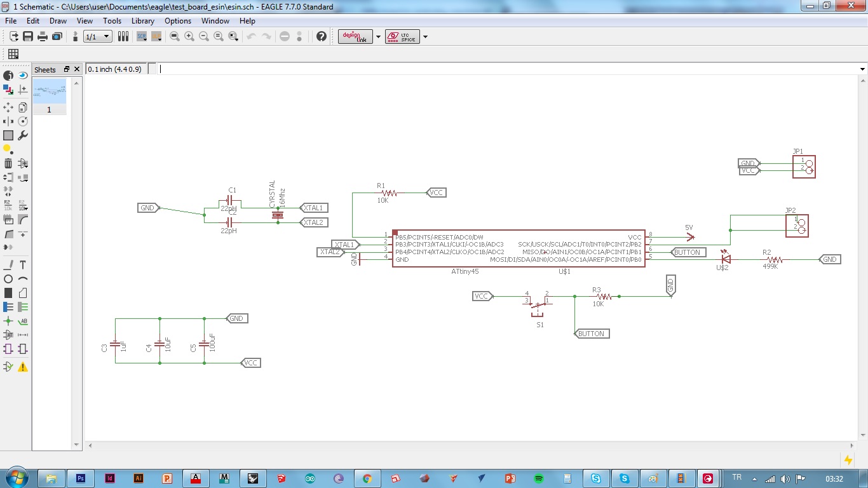Image resolution: width=868 pixels, height=488 pixels.
Task: Open the ULP dropdown
Action: point(156,36)
